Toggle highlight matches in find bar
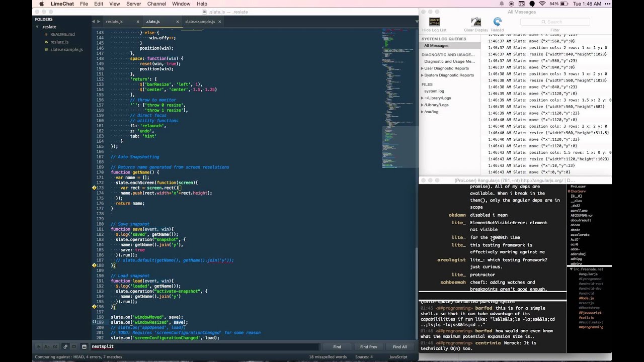This screenshot has height=362, width=644. point(84,346)
